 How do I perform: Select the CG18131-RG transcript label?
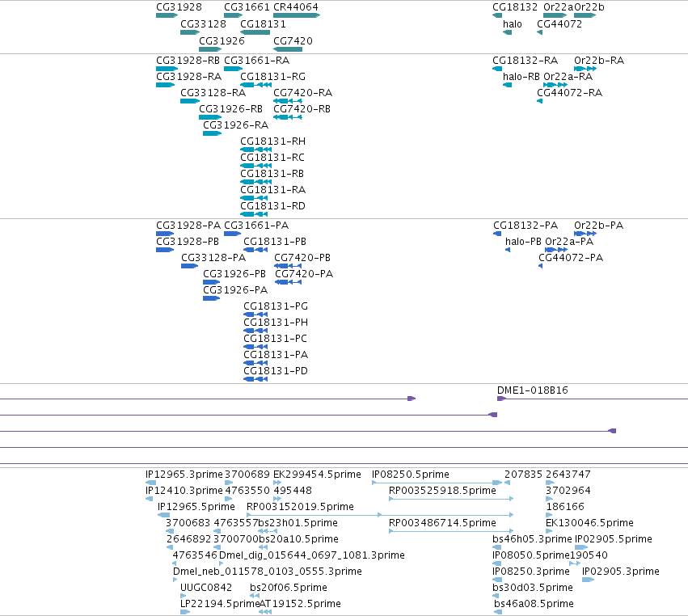point(272,76)
